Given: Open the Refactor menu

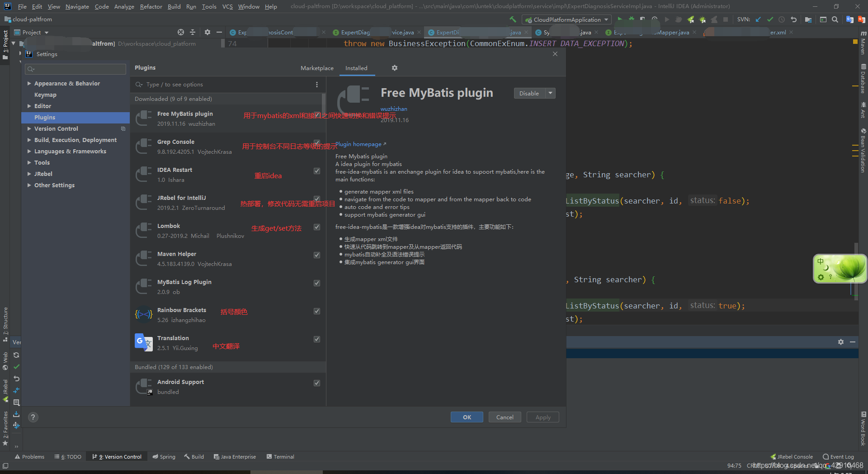Looking at the screenshot, I should click(151, 6).
